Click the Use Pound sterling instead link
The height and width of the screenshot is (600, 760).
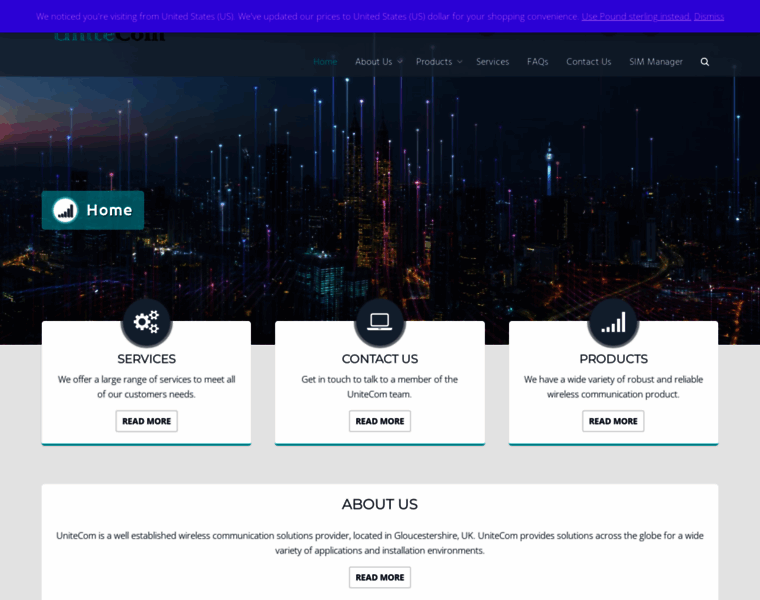pos(635,17)
